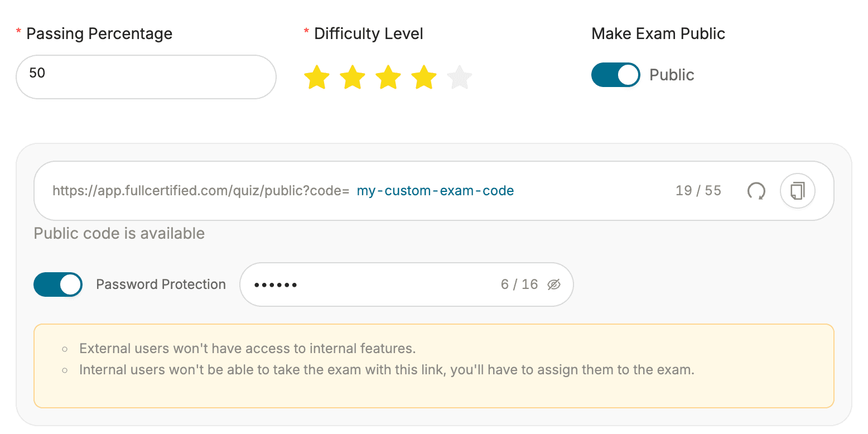Set difficulty to the second star
This screenshot has height=434, width=868.
point(353,78)
